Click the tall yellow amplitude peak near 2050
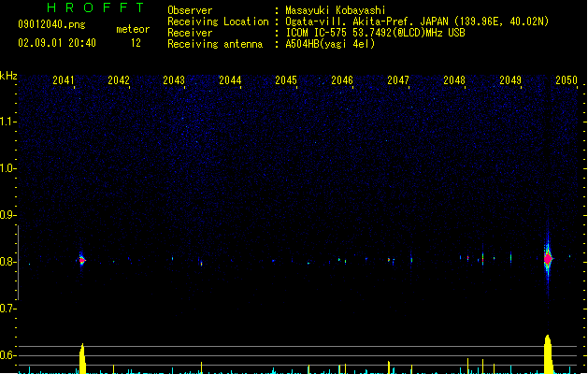 (x=548, y=354)
